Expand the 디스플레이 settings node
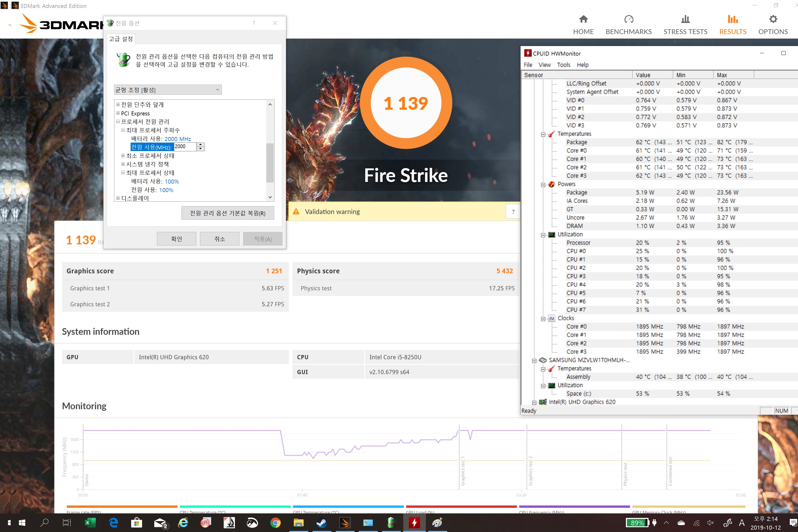 (118, 198)
